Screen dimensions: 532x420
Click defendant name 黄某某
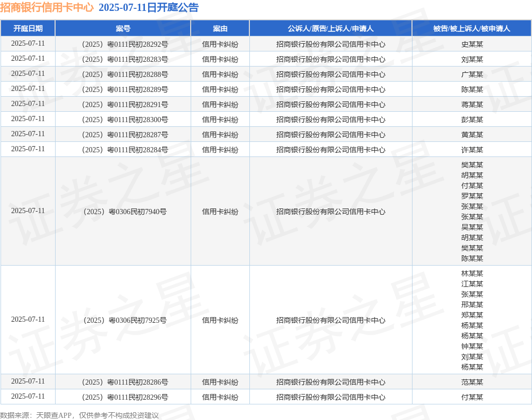pos(472,135)
